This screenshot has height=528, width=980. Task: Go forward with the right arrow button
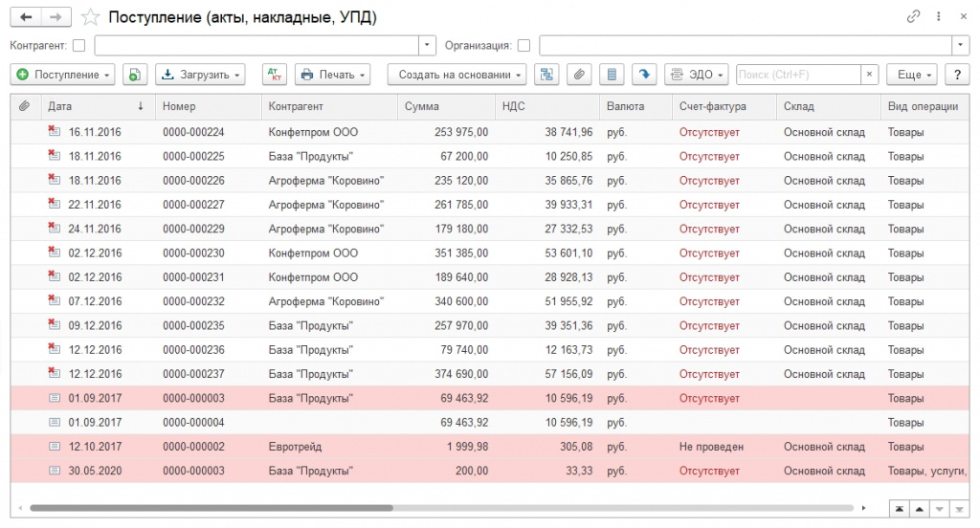56,17
